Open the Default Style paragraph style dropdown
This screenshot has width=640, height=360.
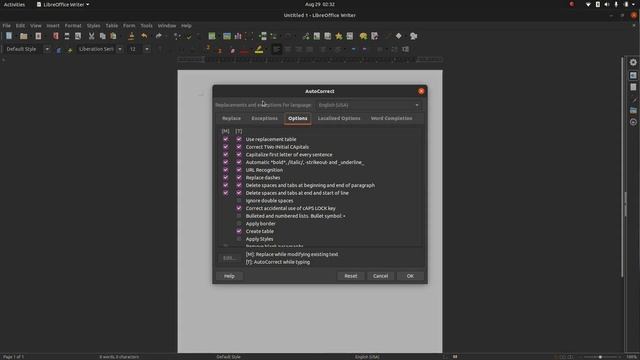47,49
